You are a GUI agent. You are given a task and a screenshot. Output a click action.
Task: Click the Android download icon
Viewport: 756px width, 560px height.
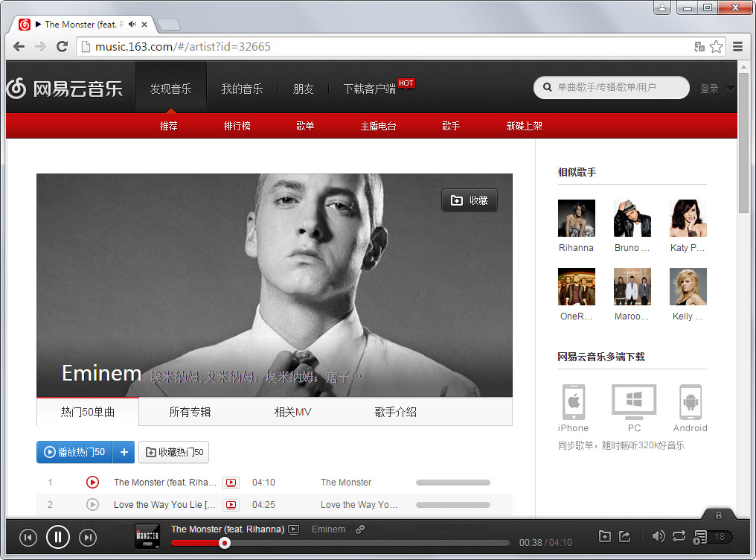(x=691, y=402)
